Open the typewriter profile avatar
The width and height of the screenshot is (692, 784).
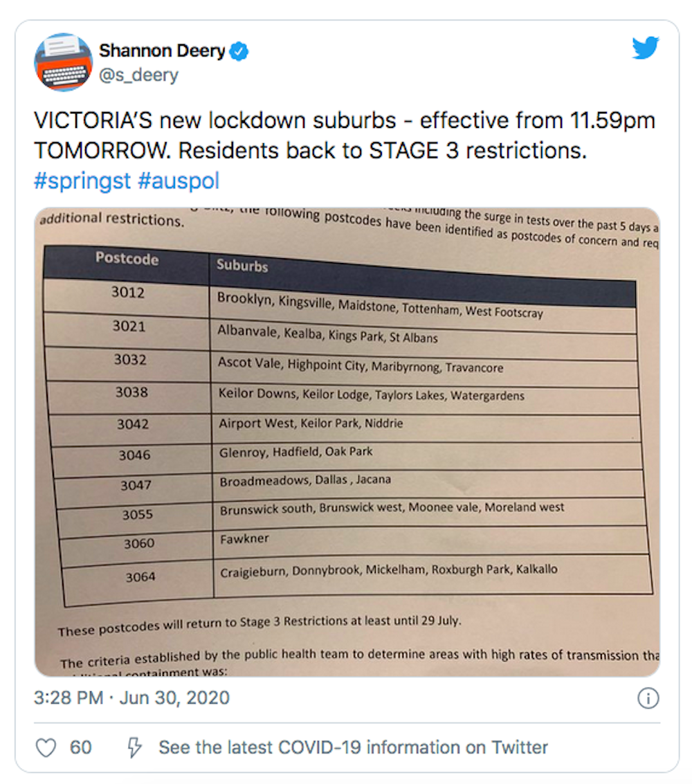click(63, 62)
